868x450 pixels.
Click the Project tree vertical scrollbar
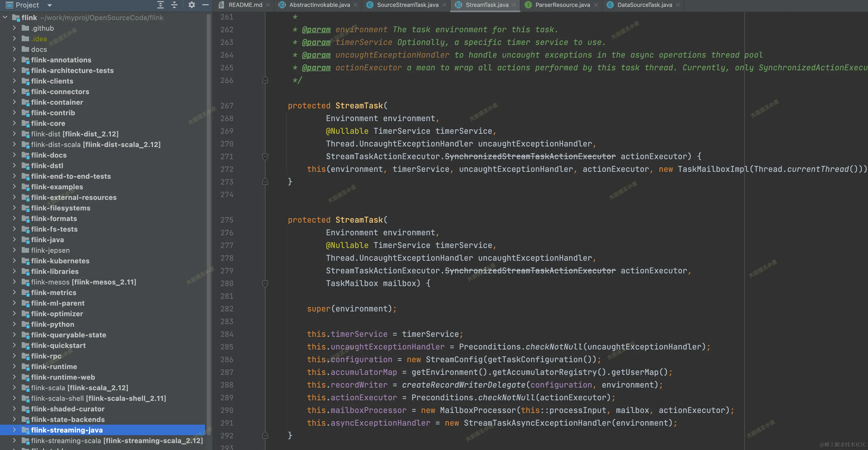(209, 223)
